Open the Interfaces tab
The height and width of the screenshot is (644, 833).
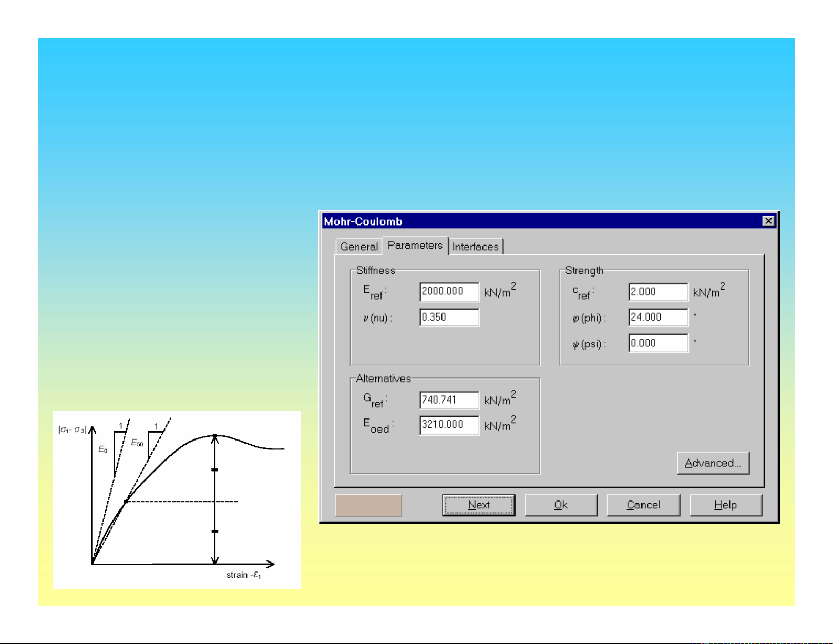pyautogui.click(x=476, y=247)
